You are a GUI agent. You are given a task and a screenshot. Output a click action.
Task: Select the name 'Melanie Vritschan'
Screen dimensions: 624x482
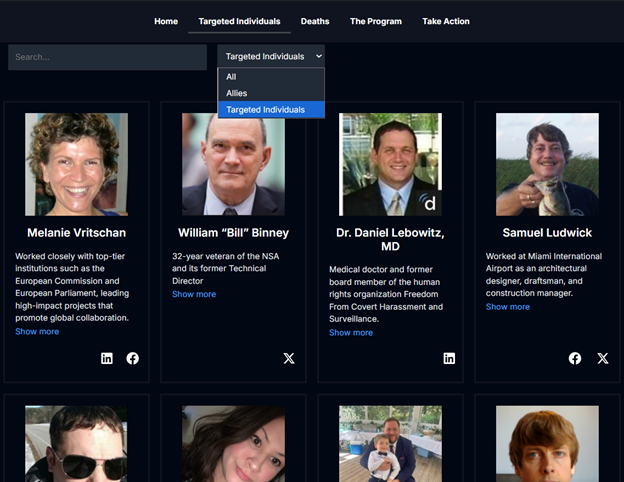coord(76,232)
